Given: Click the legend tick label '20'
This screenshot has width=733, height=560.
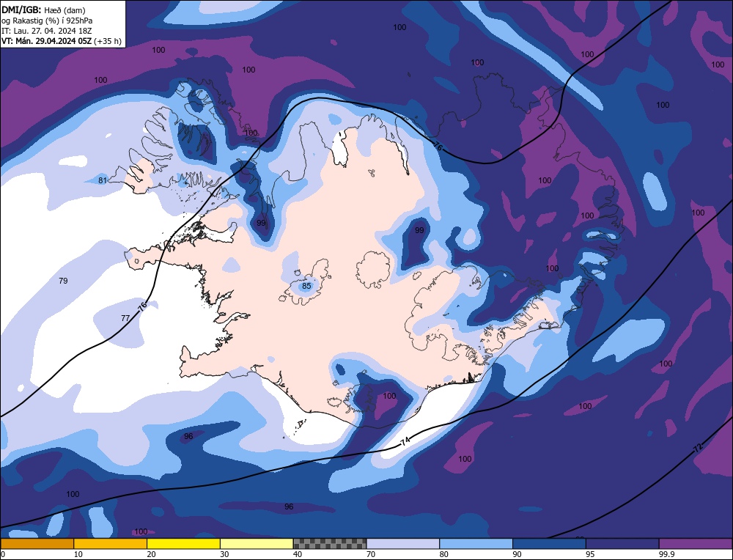Looking at the screenshot, I should 152,554.
